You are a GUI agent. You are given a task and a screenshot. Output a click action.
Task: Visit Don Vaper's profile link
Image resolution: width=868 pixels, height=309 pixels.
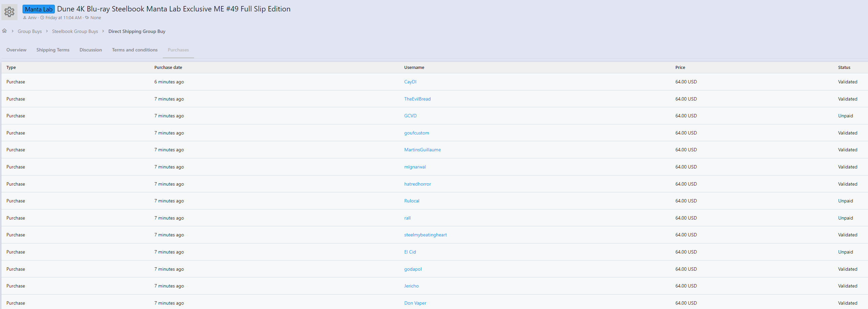415,303
